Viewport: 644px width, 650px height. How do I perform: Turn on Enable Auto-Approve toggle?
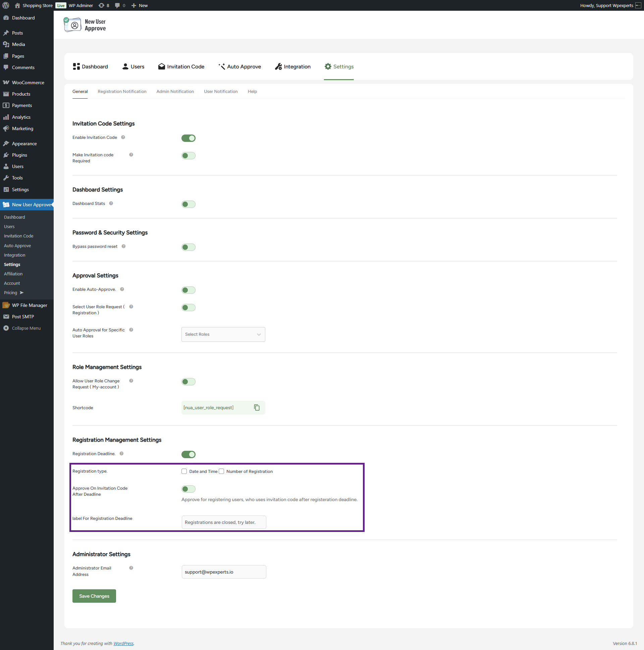tap(189, 290)
